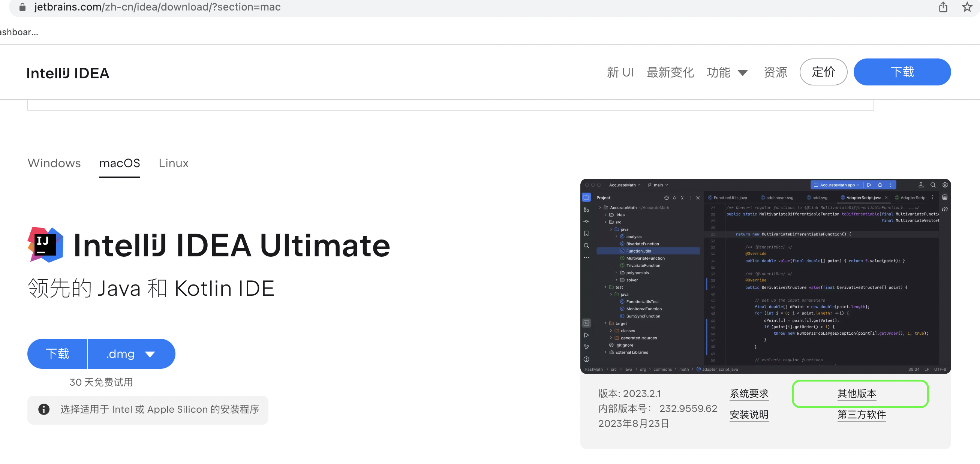Open the 功能 dropdown menu
This screenshot has width=980, height=464.
(727, 72)
